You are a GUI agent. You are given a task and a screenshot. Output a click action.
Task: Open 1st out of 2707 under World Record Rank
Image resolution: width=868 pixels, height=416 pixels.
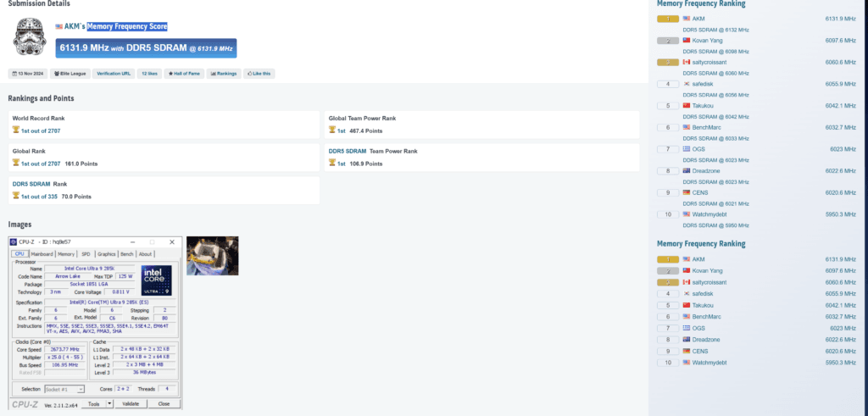click(x=41, y=131)
